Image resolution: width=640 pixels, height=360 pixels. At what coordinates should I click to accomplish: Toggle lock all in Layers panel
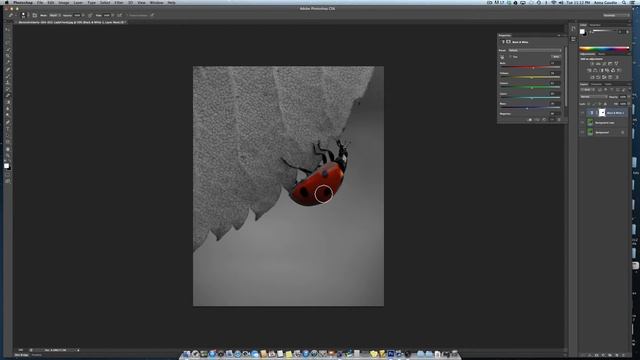[606, 104]
